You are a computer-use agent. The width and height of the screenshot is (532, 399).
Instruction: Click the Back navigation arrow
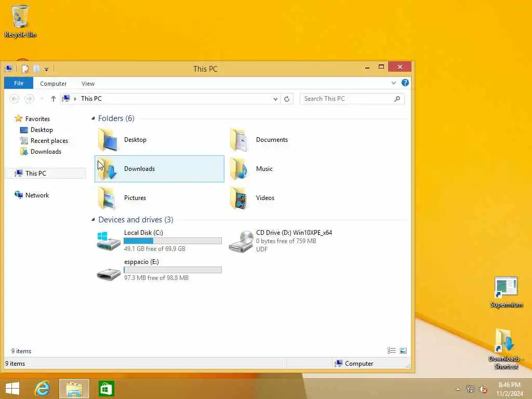[x=14, y=99]
